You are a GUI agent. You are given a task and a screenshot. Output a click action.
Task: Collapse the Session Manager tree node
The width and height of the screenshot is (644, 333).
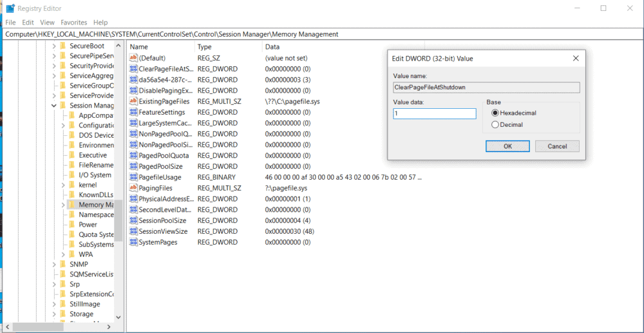(x=53, y=106)
